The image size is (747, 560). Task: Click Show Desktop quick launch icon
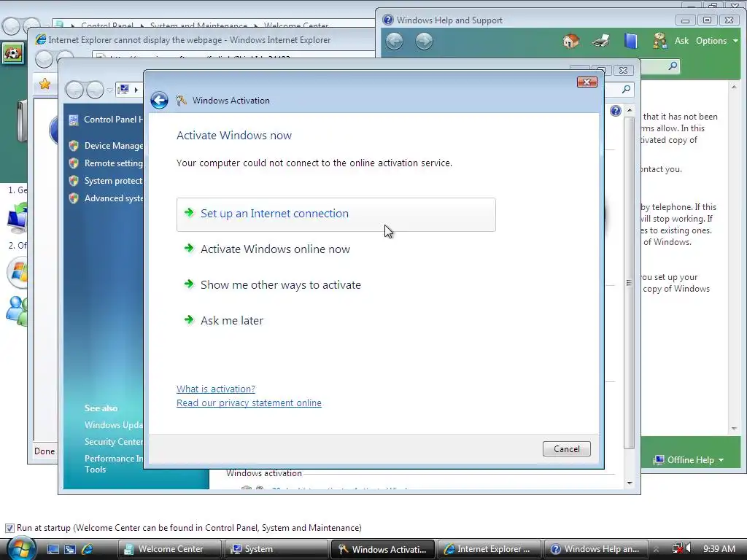click(x=53, y=550)
